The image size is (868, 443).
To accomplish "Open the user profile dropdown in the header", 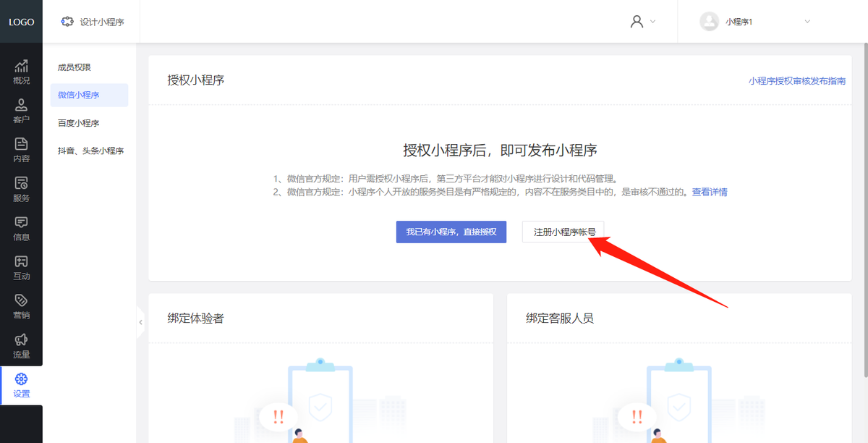I will (x=642, y=22).
